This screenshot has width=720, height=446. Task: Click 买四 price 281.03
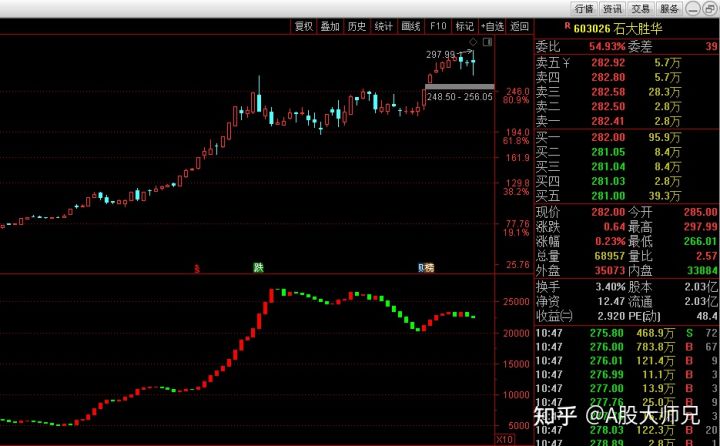(x=608, y=181)
